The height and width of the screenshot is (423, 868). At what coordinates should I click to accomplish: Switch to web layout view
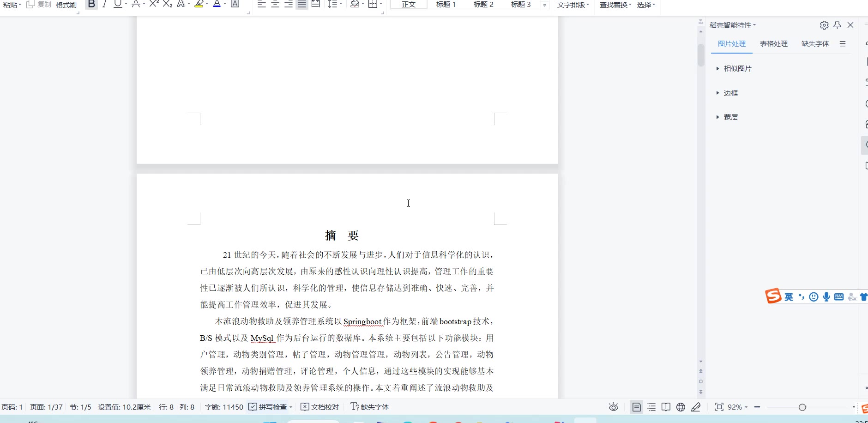[x=681, y=407]
